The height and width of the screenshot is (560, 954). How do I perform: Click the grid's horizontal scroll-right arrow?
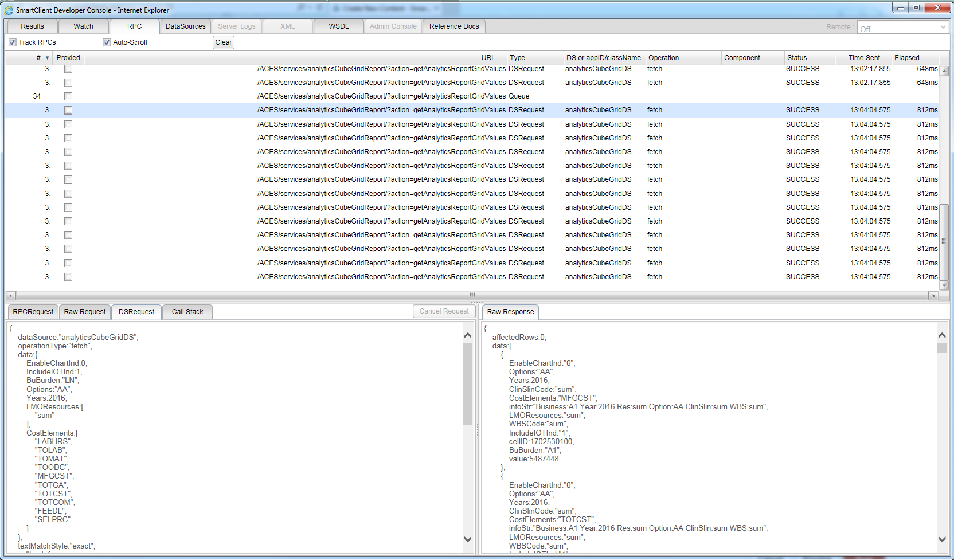click(x=933, y=296)
